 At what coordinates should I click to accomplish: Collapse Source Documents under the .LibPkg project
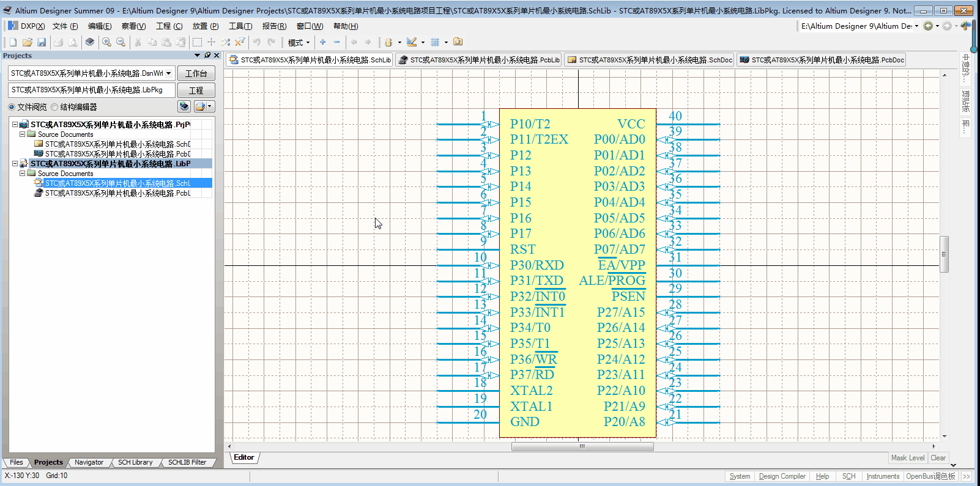coord(22,174)
